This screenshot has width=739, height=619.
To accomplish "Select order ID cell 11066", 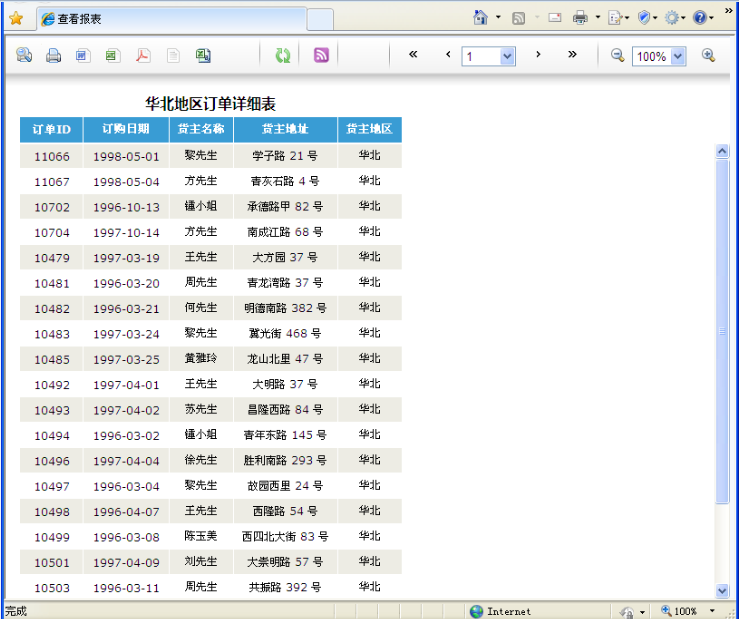I will coord(51,156).
